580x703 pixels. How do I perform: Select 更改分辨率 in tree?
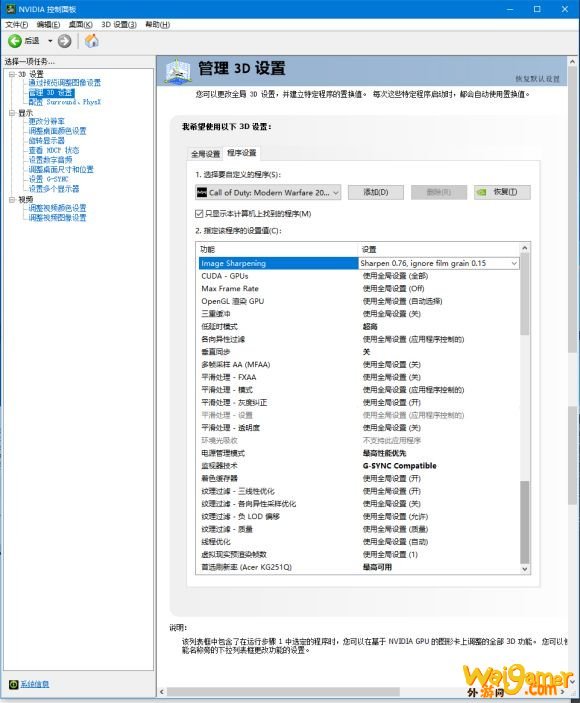47,122
